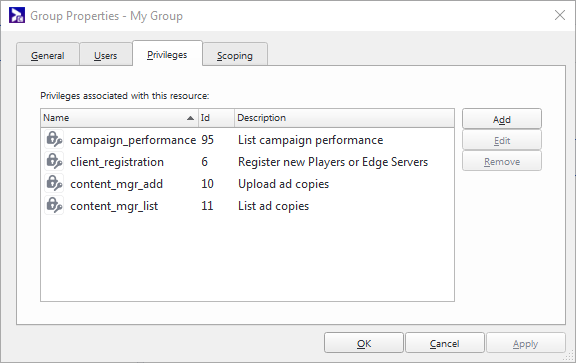Close the Group Properties window
Viewport: 576px width, 363px height.
pyautogui.click(x=560, y=15)
